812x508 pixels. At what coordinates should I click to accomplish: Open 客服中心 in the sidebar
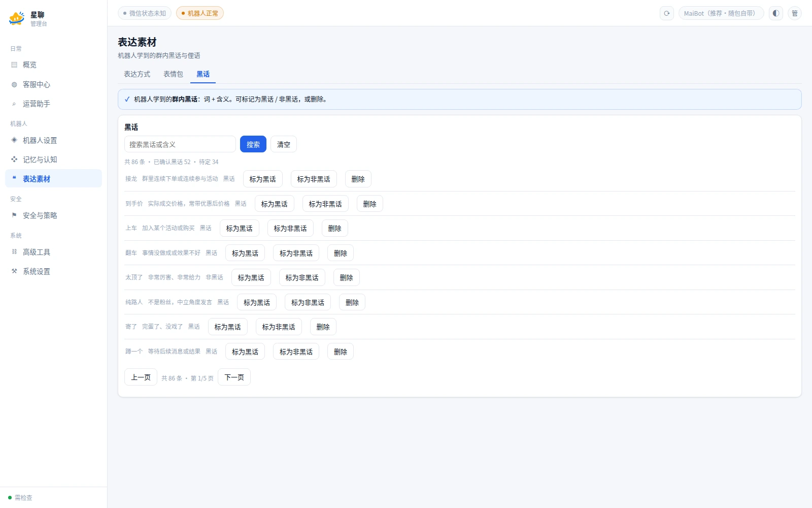coord(53,84)
